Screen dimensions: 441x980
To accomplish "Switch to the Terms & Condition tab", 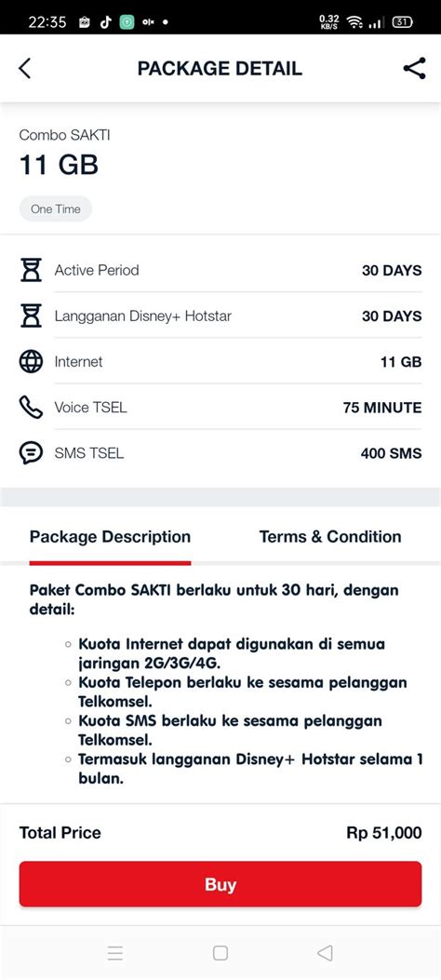I will pos(330,537).
